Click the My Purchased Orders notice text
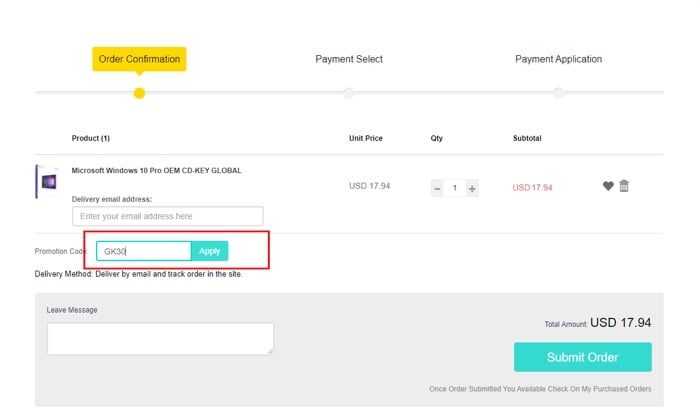The image size is (700, 418). (540, 389)
